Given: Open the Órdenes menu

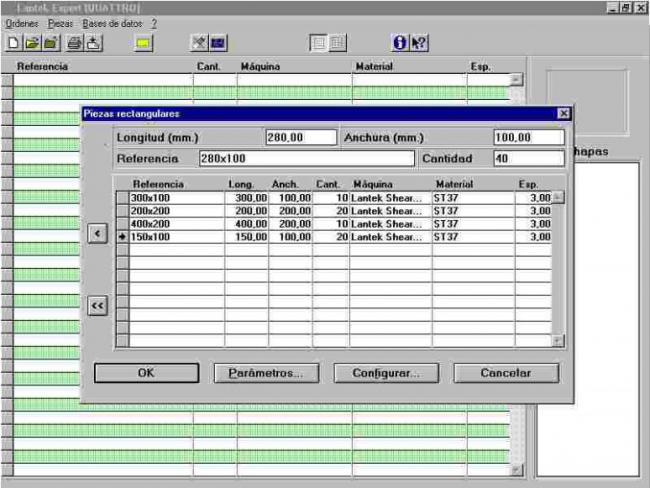Looking at the screenshot, I should pos(22,24).
